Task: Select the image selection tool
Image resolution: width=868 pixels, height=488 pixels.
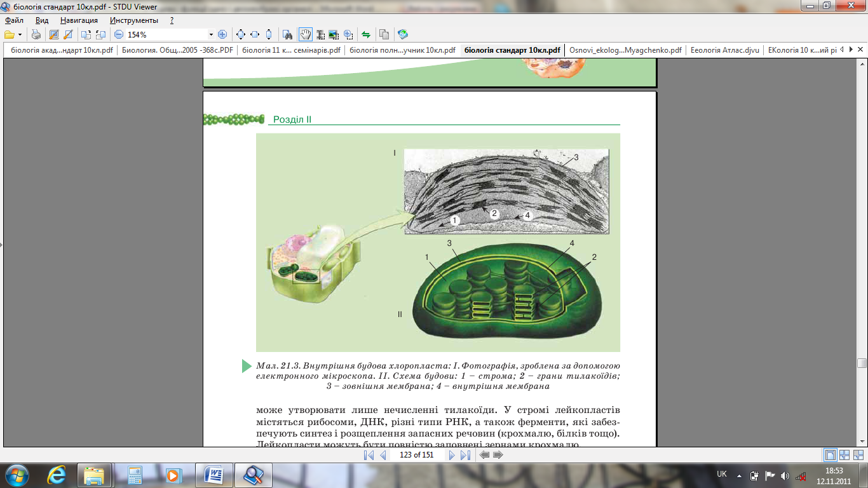Action: click(x=334, y=34)
